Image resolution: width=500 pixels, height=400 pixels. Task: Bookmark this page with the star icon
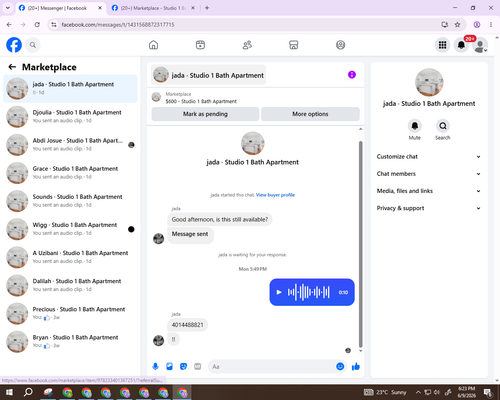[457, 25]
